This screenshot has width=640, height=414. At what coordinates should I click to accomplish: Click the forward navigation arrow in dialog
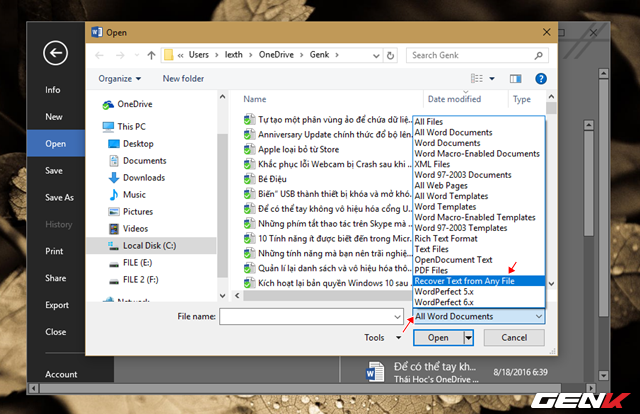point(120,55)
